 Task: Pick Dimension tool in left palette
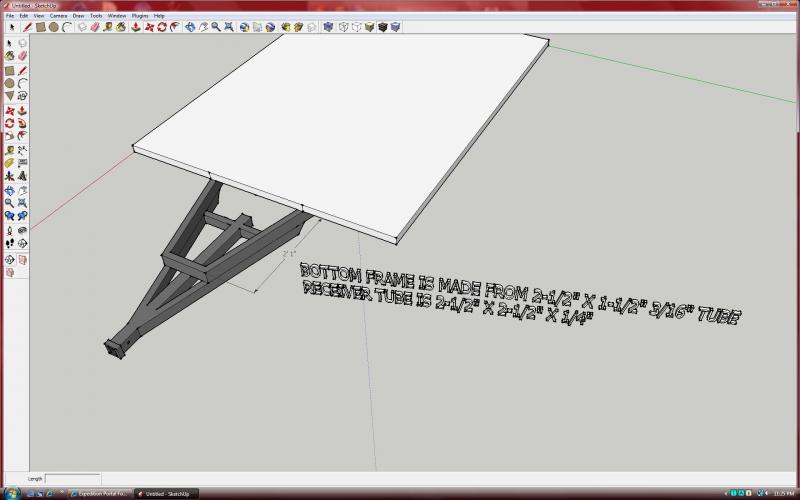[22, 151]
